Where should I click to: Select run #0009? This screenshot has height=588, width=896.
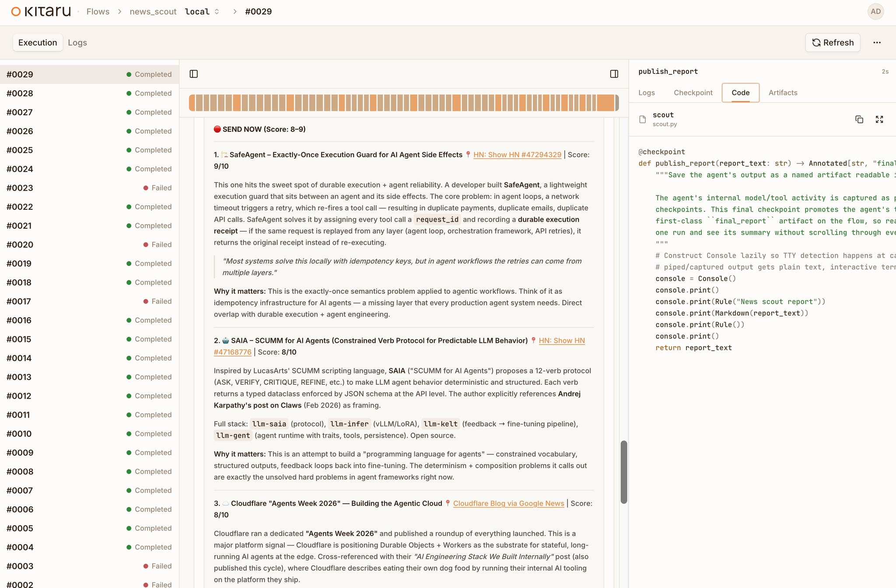[89, 452]
